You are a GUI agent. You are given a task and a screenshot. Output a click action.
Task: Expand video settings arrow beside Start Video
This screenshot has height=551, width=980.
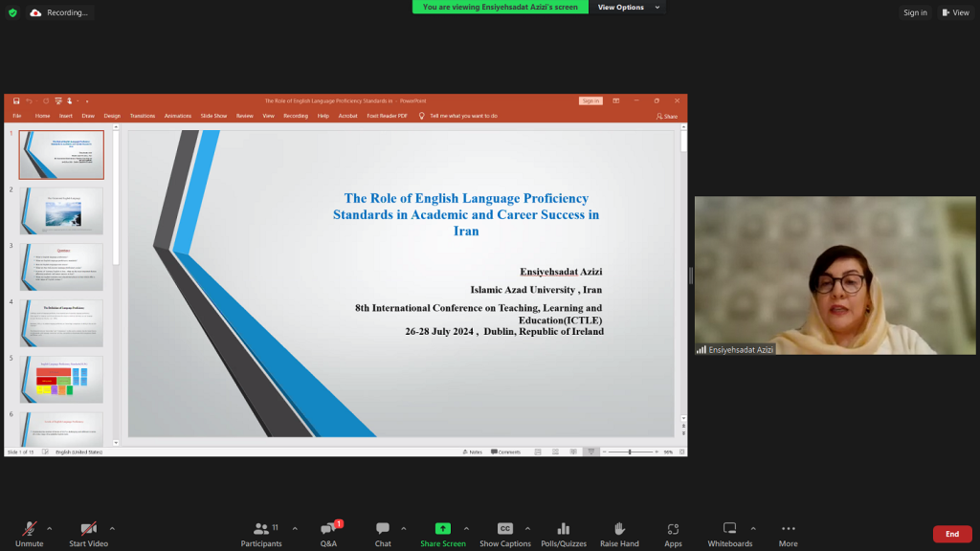pos(112,528)
